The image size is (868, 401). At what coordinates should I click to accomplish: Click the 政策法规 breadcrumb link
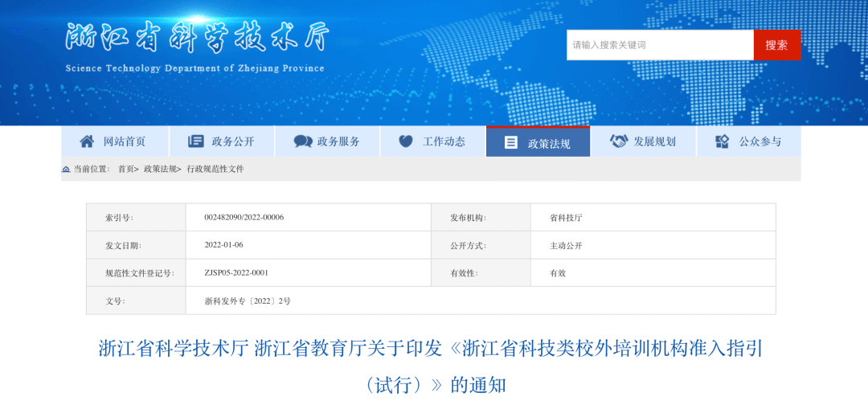(160, 169)
